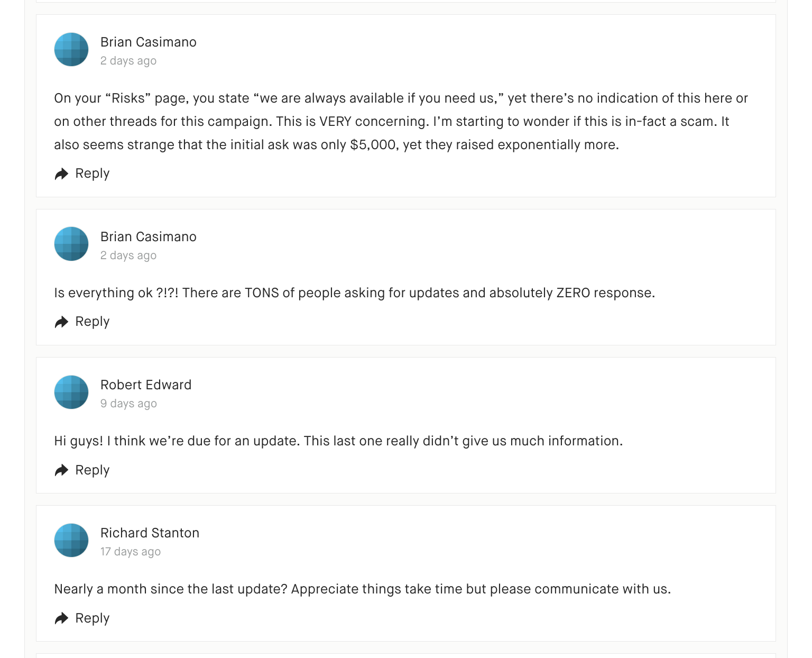Click reply arrow icon under Richard Stanton's comment

pyautogui.click(x=61, y=618)
